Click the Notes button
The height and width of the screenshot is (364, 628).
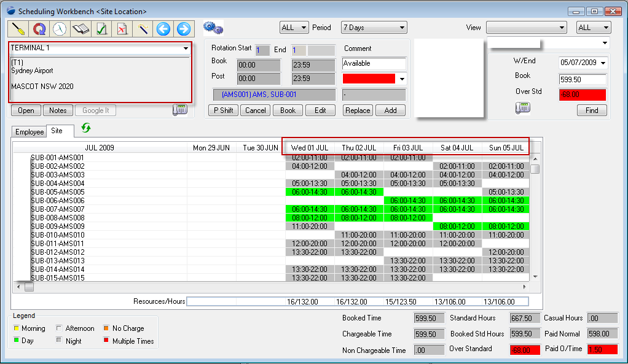(x=58, y=110)
